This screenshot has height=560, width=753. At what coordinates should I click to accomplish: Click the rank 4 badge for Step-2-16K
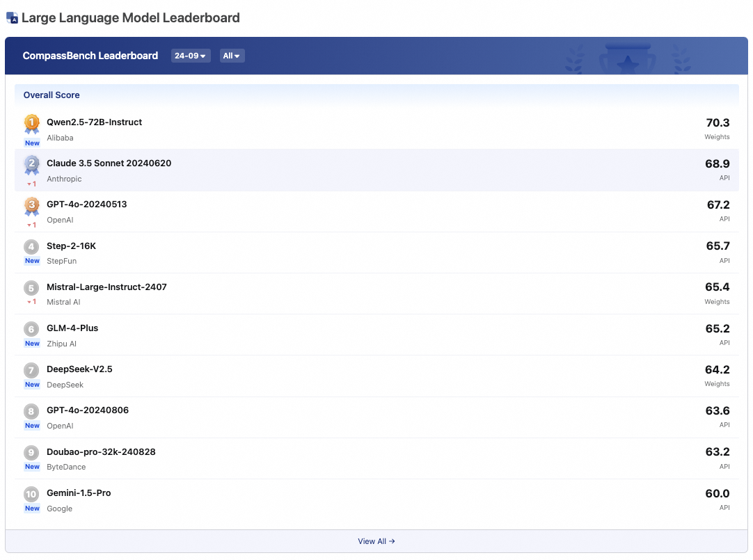[x=31, y=247]
